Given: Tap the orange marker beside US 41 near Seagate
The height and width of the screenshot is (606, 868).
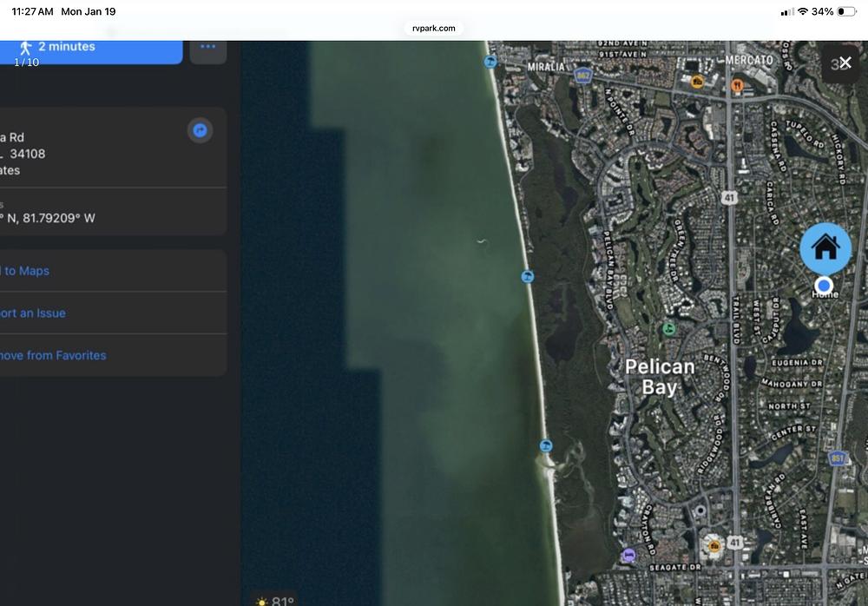Looking at the screenshot, I should [x=714, y=545].
